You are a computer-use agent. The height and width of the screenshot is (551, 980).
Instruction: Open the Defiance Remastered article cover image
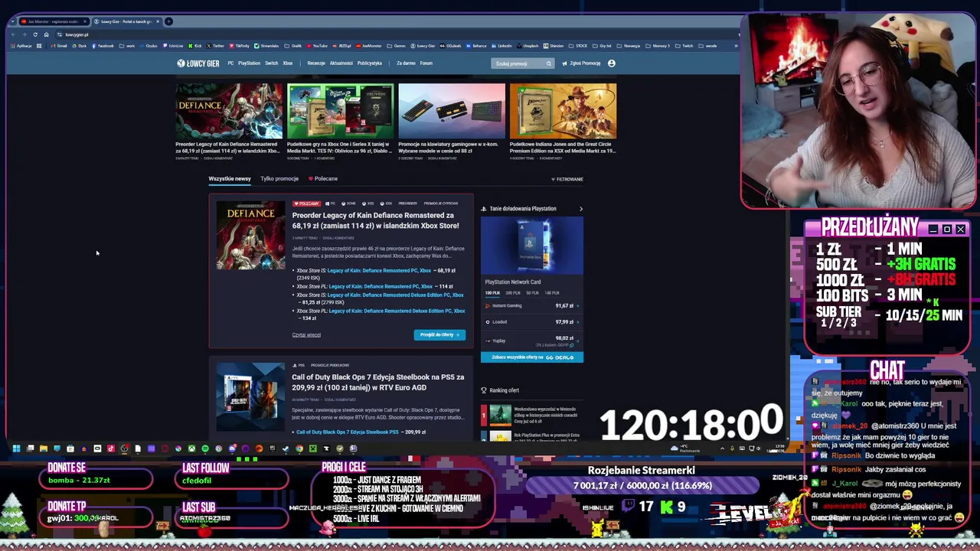[x=250, y=236]
